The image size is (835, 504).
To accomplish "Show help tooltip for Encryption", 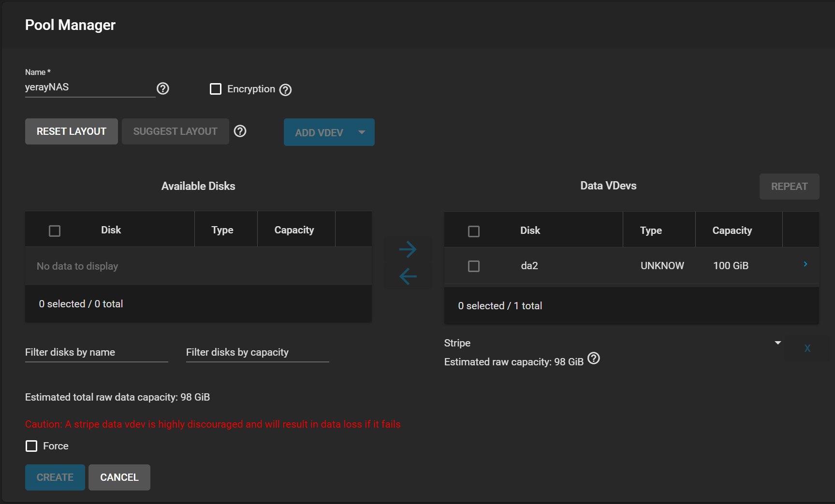I will (286, 90).
